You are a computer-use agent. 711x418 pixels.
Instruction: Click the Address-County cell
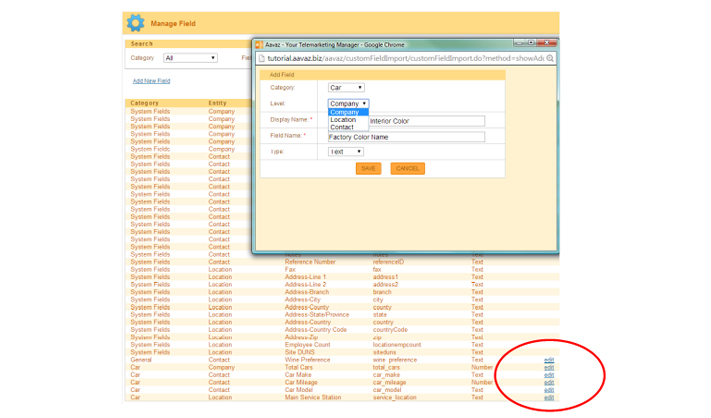pyautogui.click(x=307, y=307)
